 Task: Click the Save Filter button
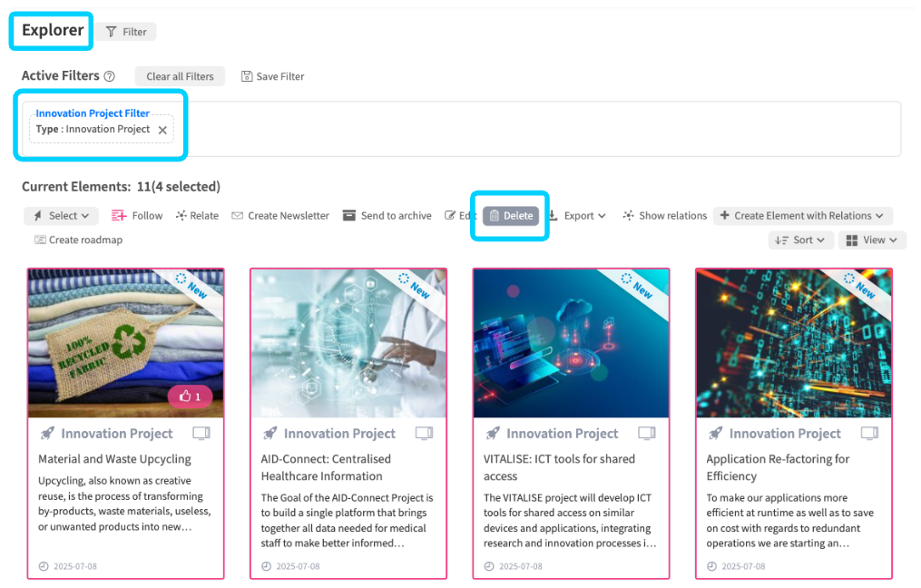272,76
